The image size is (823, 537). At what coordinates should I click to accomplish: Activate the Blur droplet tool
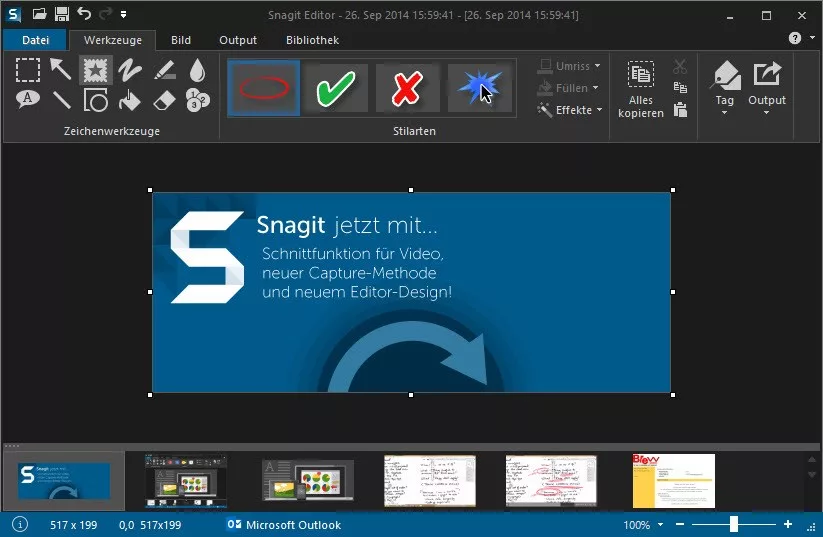pos(198,70)
